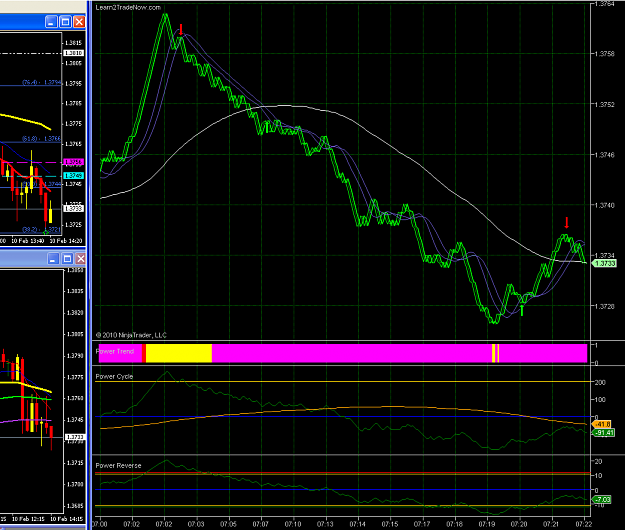The image size is (625, 530).
Task: Click the 07:21 time axis label
Action: [551, 524]
